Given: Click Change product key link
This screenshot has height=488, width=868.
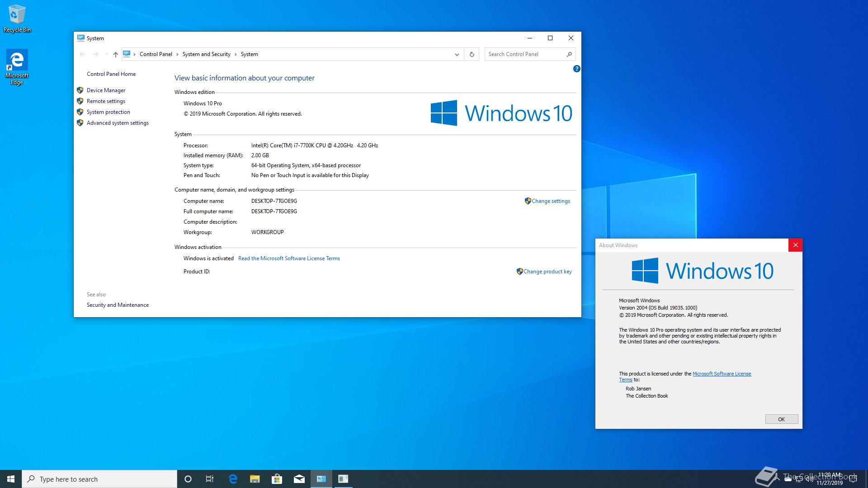Looking at the screenshot, I should click(x=547, y=272).
